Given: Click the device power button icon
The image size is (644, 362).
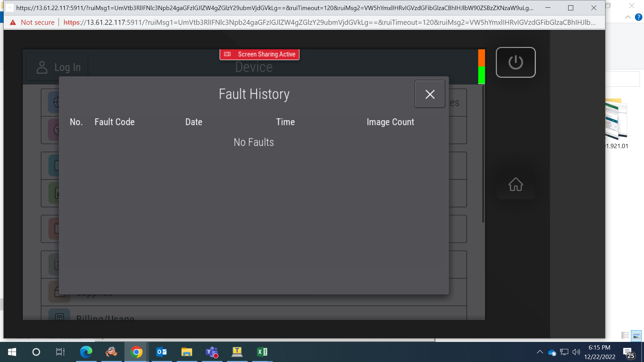Looking at the screenshot, I should click(516, 62).
